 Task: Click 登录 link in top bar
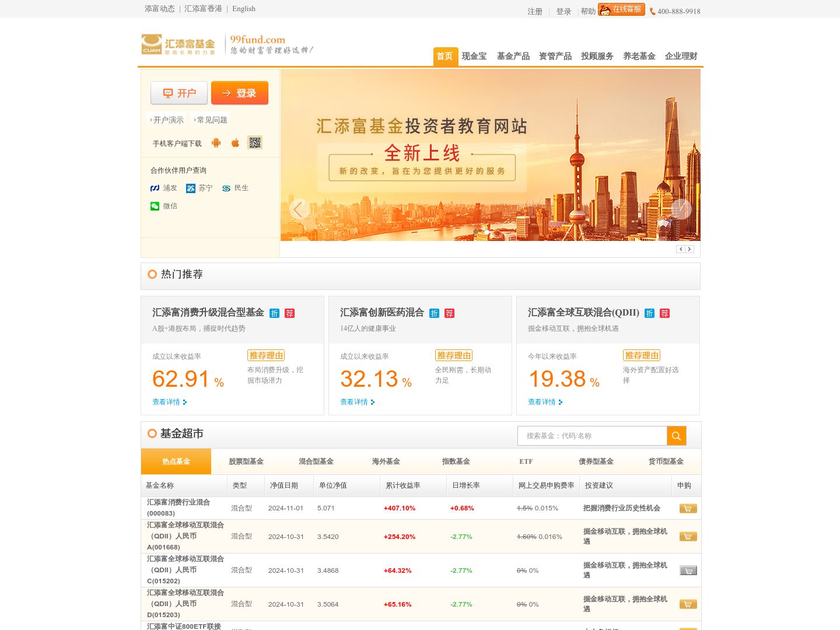click(563, 11)
